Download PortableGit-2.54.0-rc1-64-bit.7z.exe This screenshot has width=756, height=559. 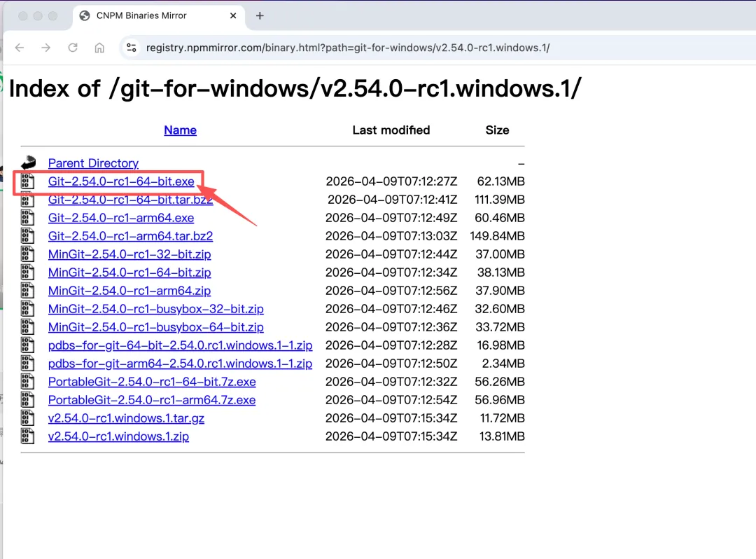152,382
